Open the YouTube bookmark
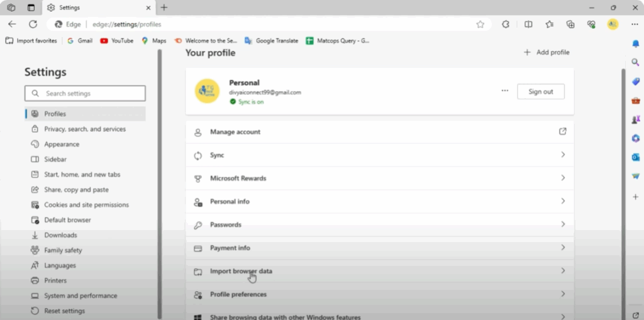The image size is (644, 320). 117,41
